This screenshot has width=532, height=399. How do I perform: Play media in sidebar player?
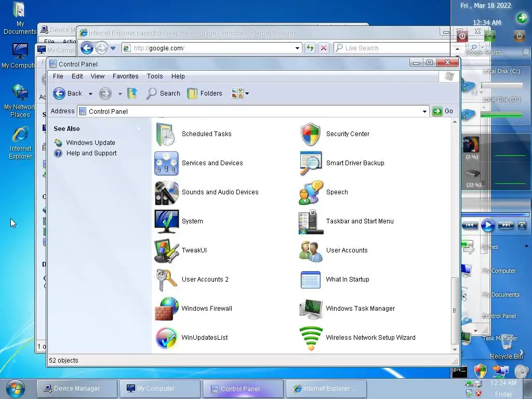click(487, 225)
